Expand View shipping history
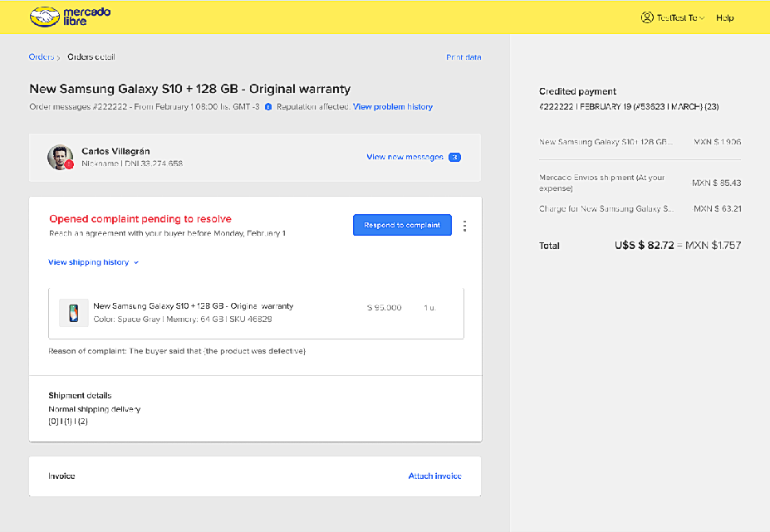This screenshot has width=770, height=532. tap(93, 262)
